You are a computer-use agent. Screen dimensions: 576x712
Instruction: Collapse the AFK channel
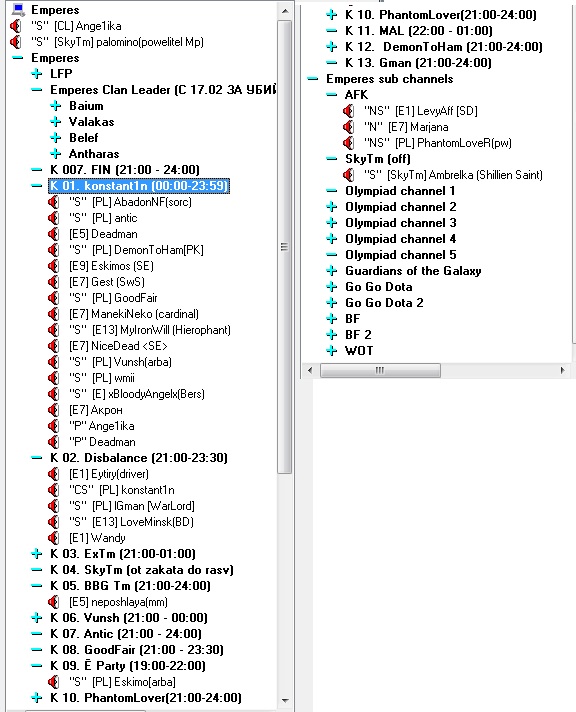point(332,95)
